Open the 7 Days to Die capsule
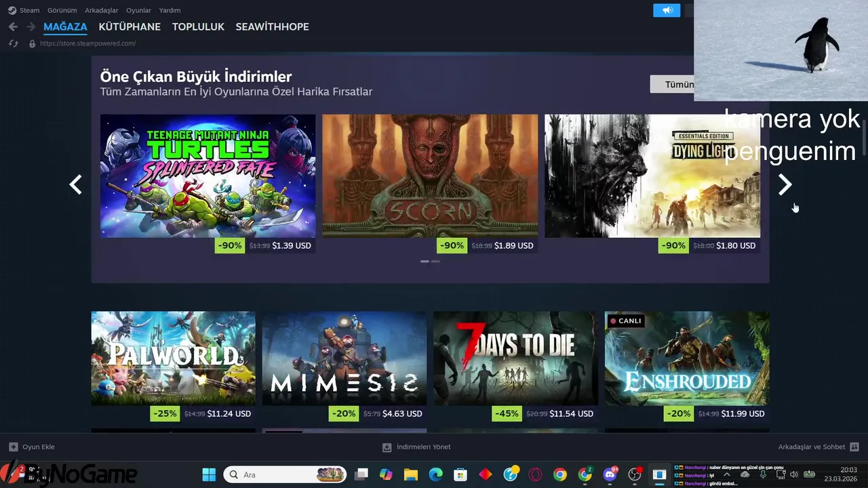 pyautogui.click(x=516, y=359)
